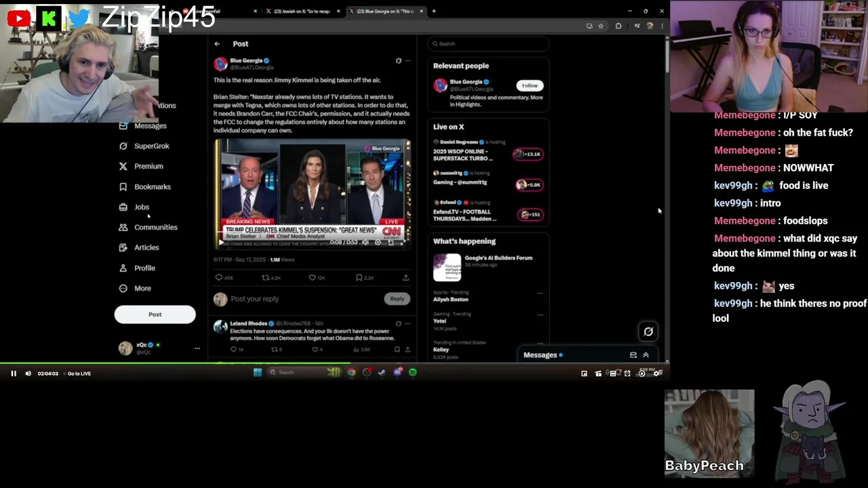Click the gray Reply button
This screenshot has width=868, height=488.
397,299
